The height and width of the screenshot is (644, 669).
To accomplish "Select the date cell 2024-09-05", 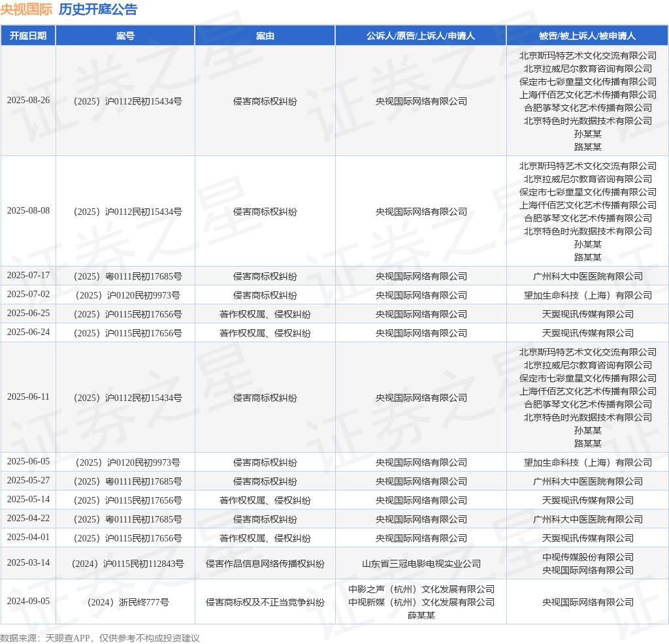I will [x=28, y=601].
